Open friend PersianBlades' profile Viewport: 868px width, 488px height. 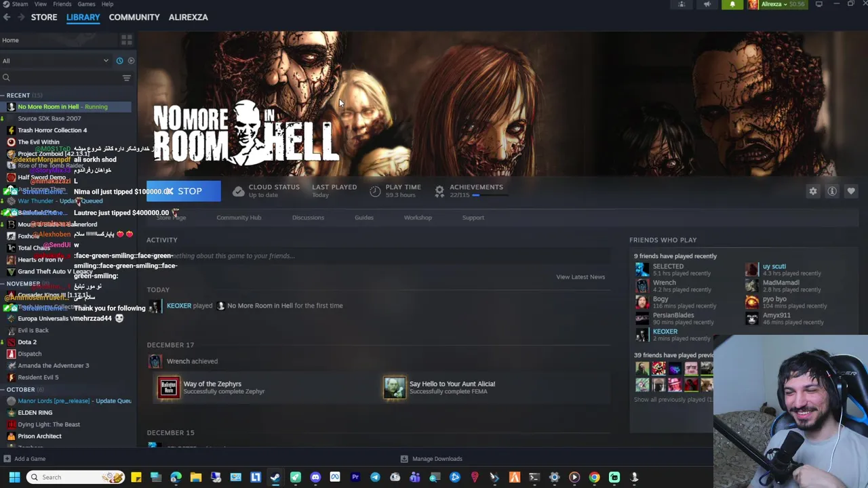pyautogui.click(x=673, y=315)
